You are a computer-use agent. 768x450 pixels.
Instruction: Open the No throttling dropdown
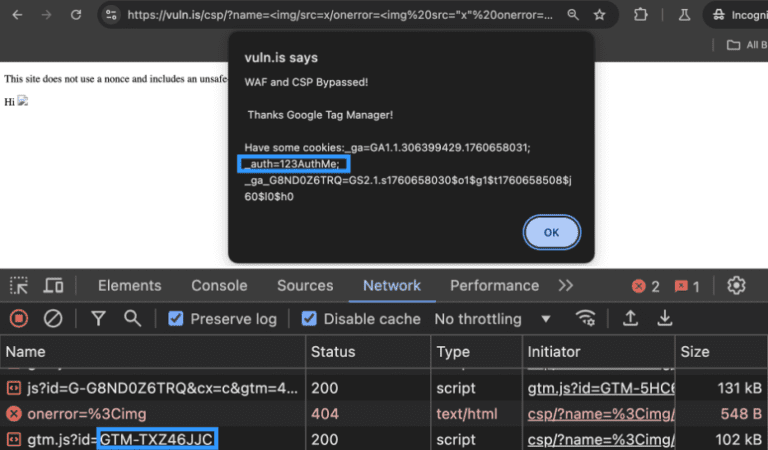coord(492,319)
